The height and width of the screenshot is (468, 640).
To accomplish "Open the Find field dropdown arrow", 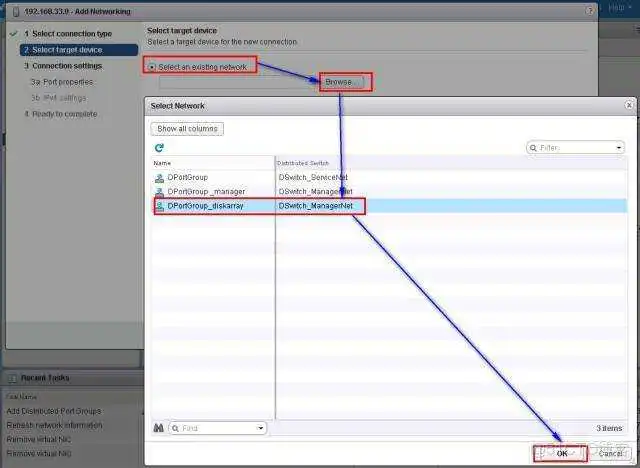I will (261, 428).
